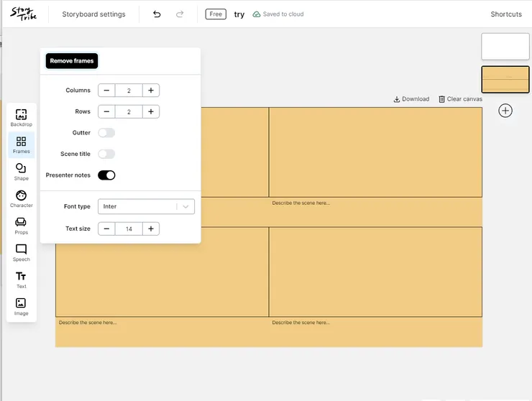This screenshot has height=401, width=532.
Task: Open the Font type dropdown
Action: point(146,206)
